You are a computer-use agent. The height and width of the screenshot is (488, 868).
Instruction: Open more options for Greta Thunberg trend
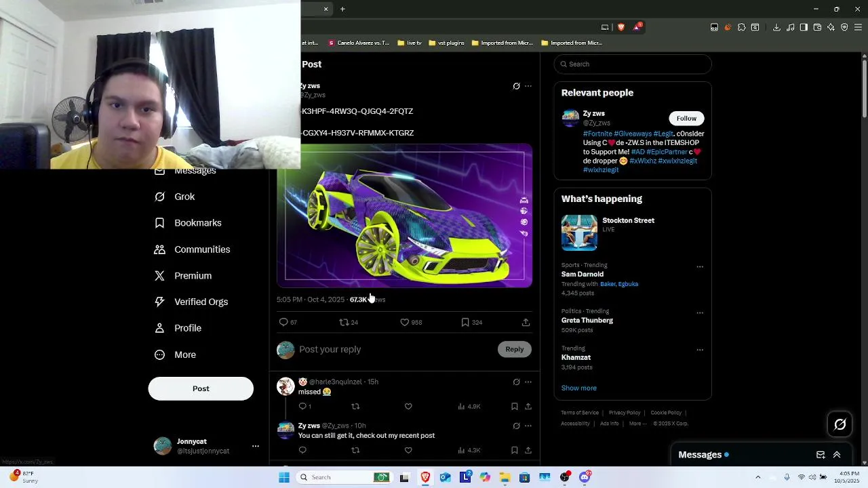click(x=700, y=313)
